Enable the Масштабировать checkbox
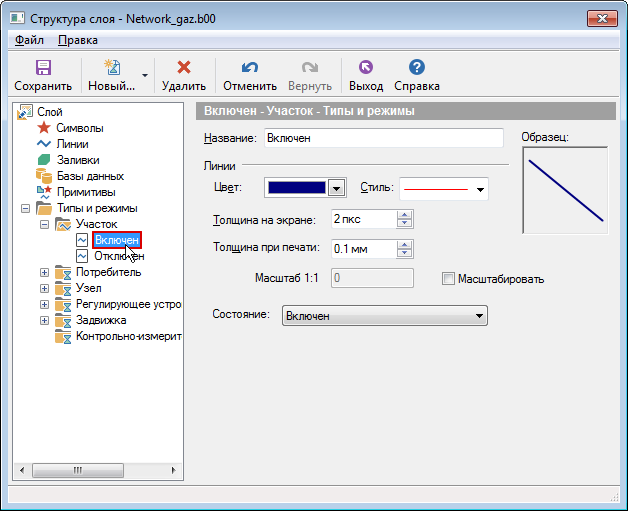Image resolution: width=628 pixels, height=511 pixels. (x=448, y=279)
